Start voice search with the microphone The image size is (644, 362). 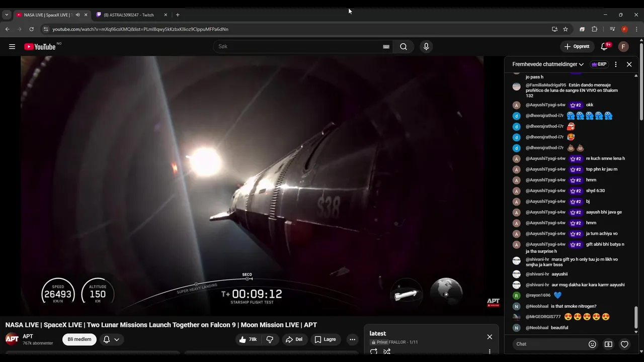pyautogui.click(x=426, y=47)
